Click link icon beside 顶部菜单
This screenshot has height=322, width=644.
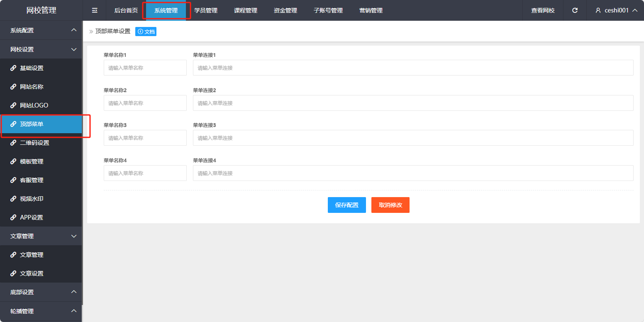point(13,124)
